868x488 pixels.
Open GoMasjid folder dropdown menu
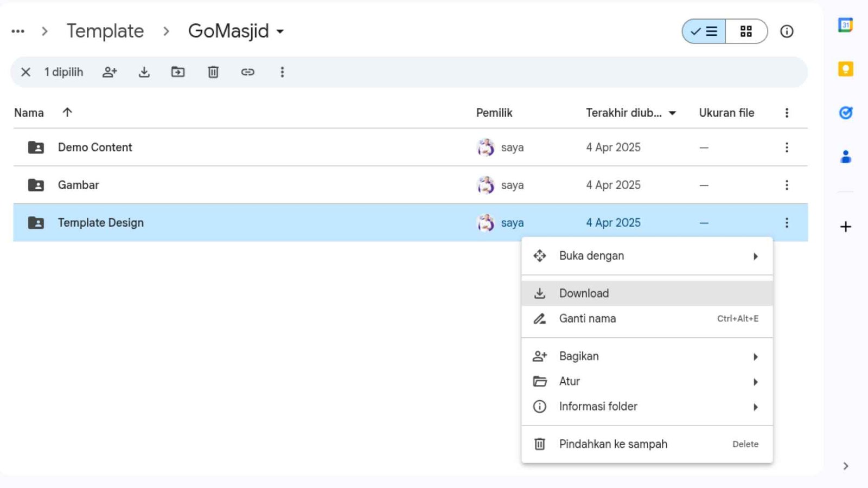point(235,31)
